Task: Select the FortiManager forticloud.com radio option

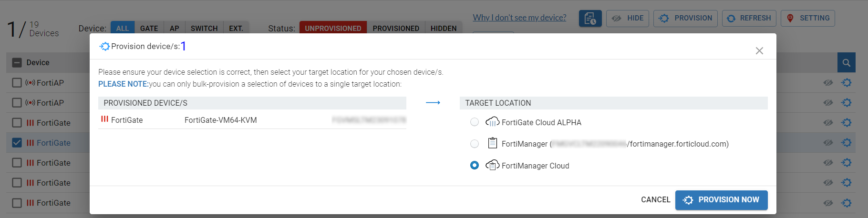Action: pos(475,144)
